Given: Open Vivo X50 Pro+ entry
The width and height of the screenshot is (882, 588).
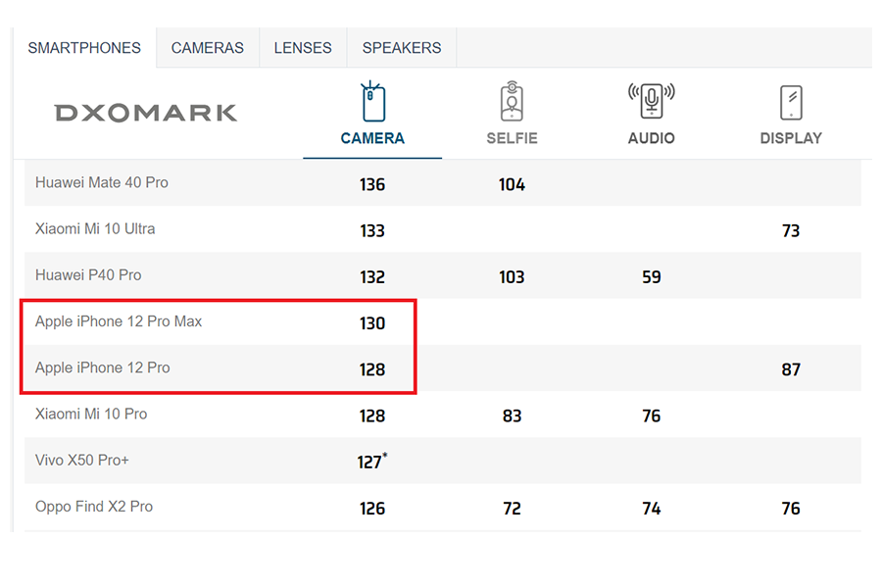Looking at the screenshot, I should coord(81,460).
